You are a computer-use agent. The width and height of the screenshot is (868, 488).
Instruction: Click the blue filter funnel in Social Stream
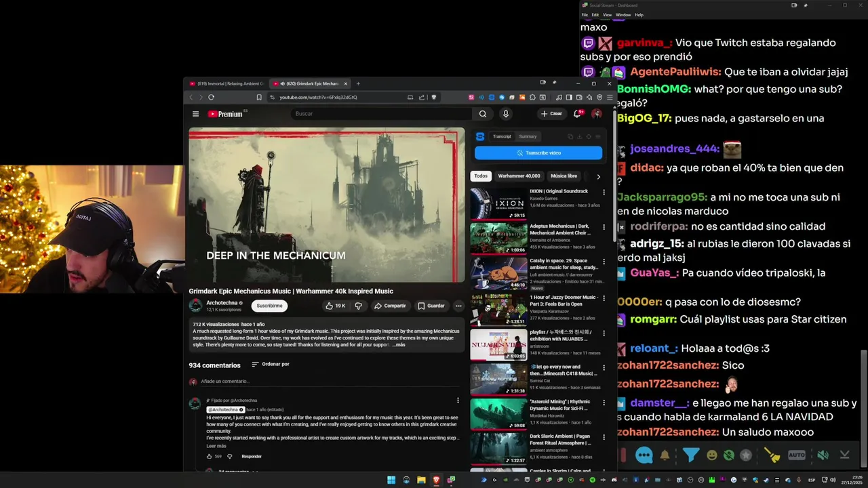(x=690, y=455)
